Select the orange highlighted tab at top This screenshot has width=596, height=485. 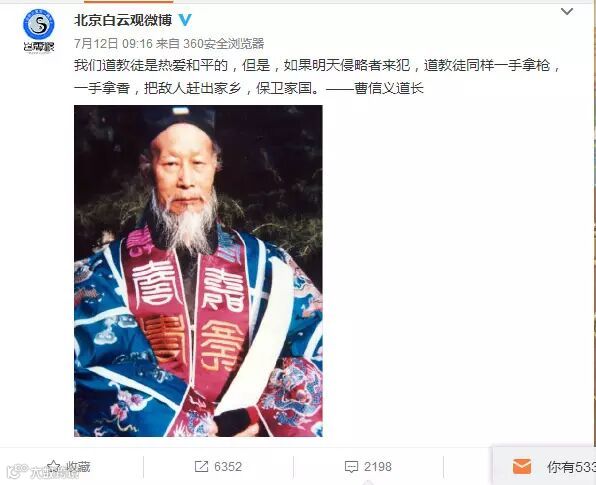pos(128,2)
